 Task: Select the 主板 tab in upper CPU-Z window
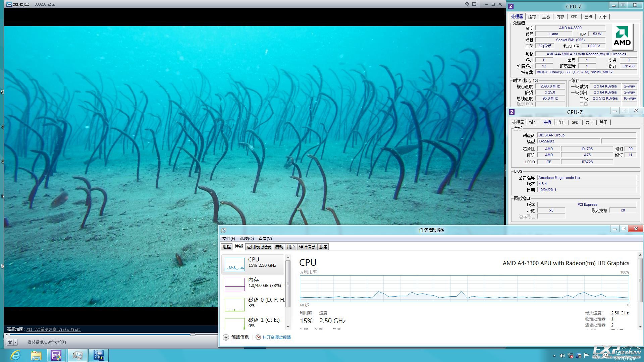[x=546, y=17]
